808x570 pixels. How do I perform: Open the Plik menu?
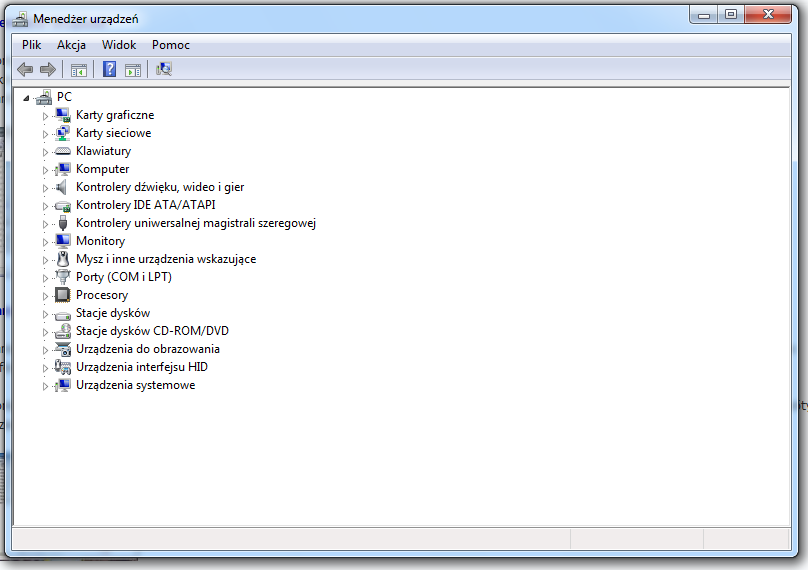click(31, 45)
